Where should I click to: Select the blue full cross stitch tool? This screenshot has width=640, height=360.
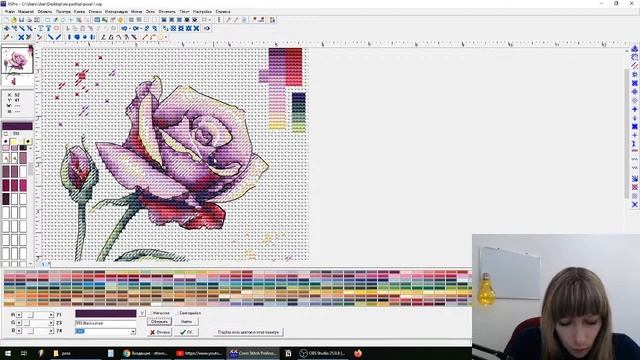click(x=21, y=37)
